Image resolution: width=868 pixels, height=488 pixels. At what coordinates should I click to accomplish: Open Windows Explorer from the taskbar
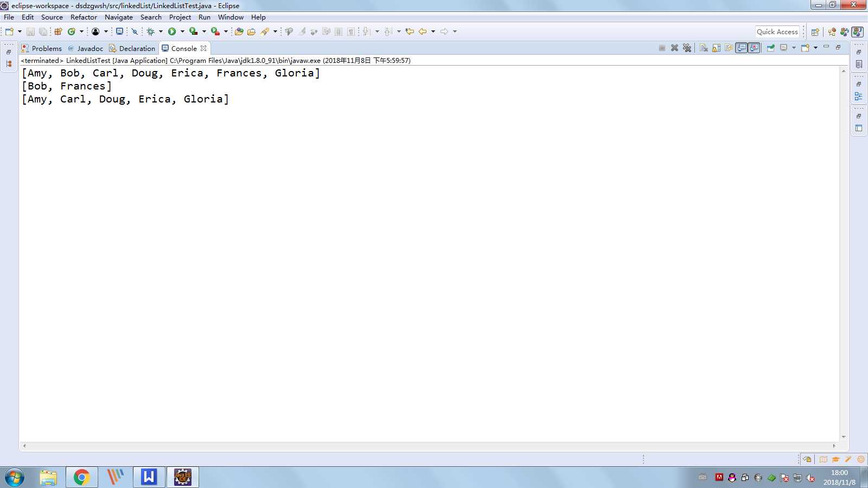[x=48, y=477]
